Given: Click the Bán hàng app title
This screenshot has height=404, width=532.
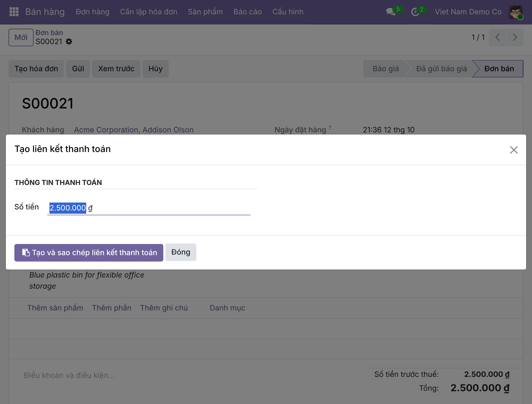Looking at the screenshot, I should tap(45, 12).
